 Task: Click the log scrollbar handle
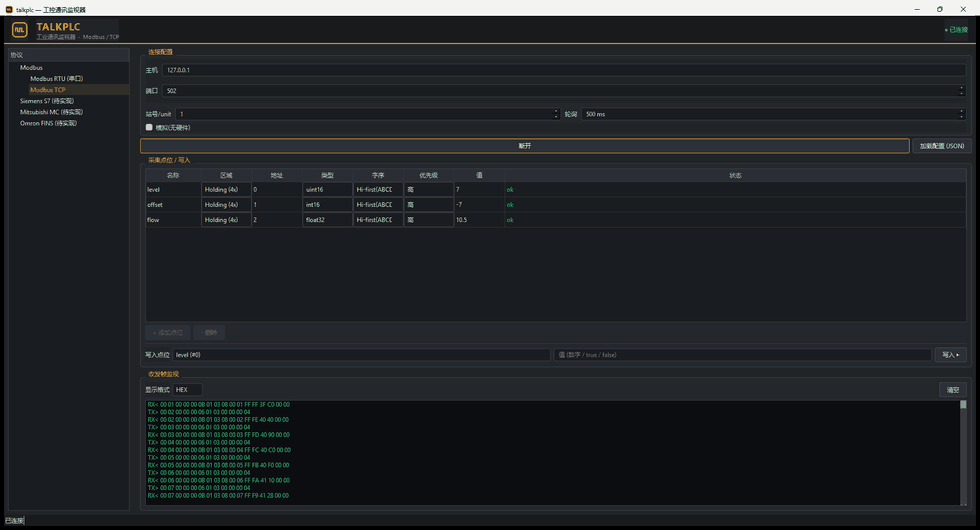click(x=963, y=404)
